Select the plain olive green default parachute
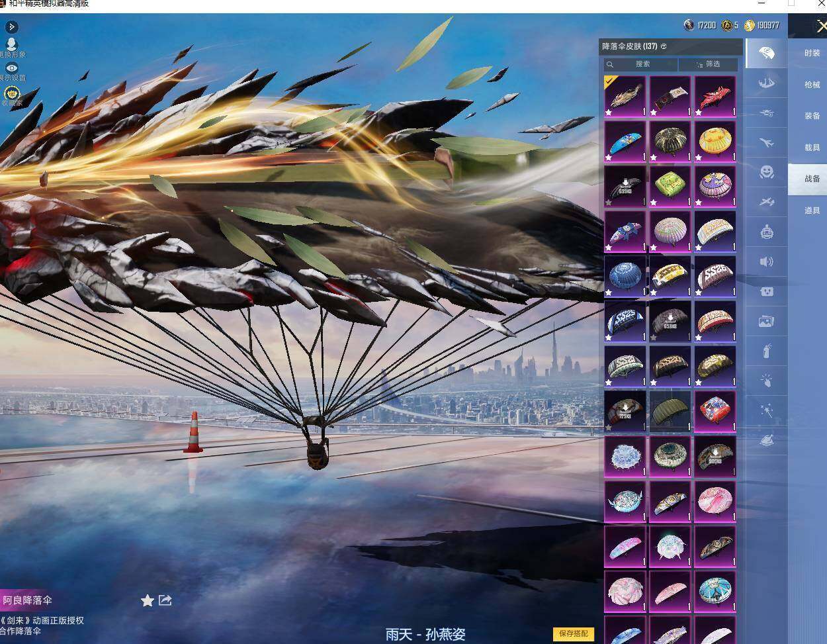This screenshot has width=827, height=644. click(670, 411)
